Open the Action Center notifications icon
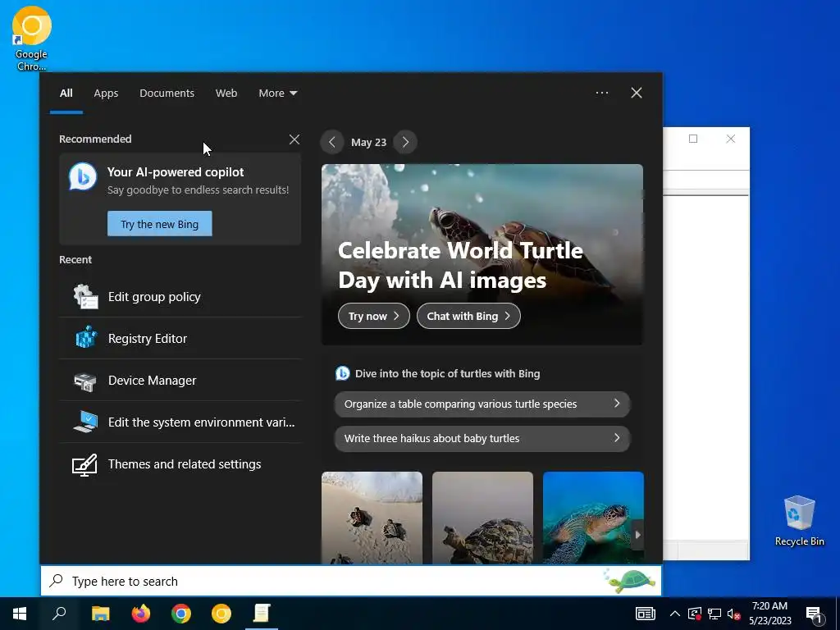Viewport: 840px width, 630px height. (x=815, y=614)
